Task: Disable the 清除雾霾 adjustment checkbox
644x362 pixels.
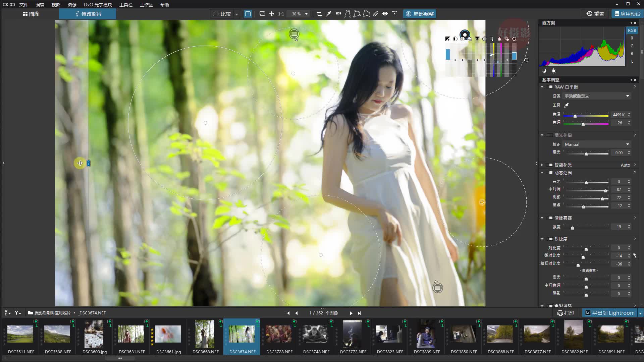Action: pos(550,218)
